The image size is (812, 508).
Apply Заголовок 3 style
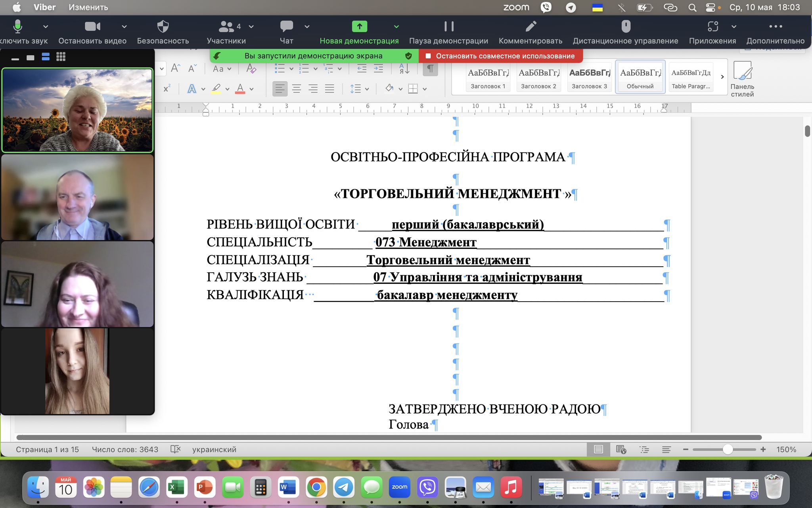pyautogui.click(x=589, y=77)
